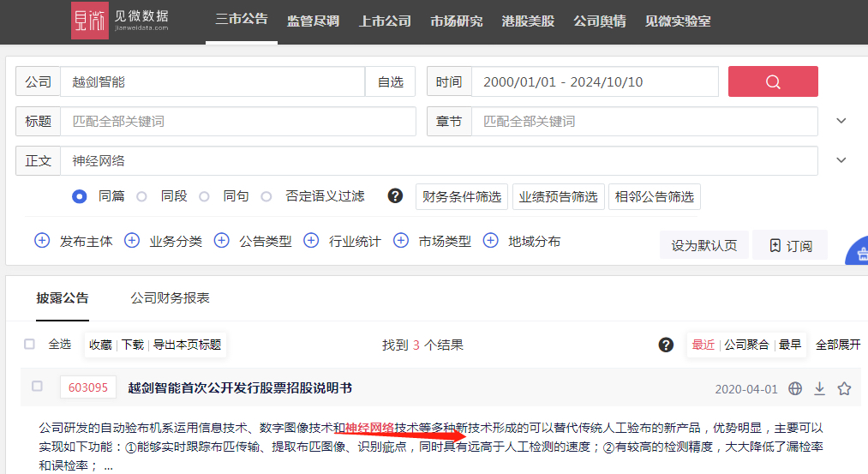Viewport: 868px width, 474px height.
Task: Click the 时间 date range field
Action: tap(595, 82)
